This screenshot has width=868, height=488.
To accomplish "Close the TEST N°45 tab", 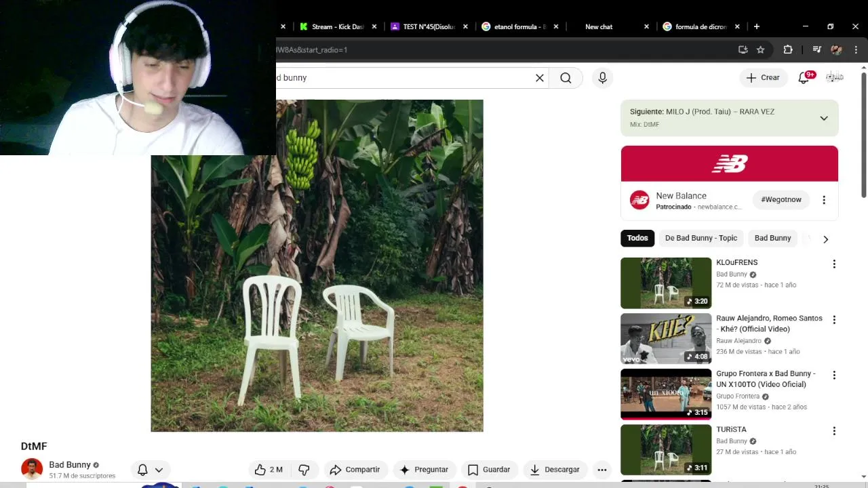I will (465, 26).
